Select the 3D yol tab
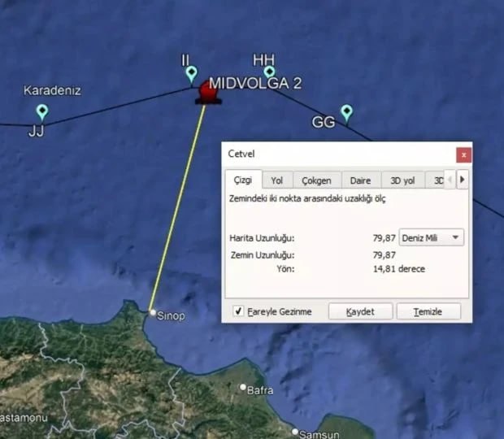The height and width of the screenshot is (439, 504). [x=402, y=180]
